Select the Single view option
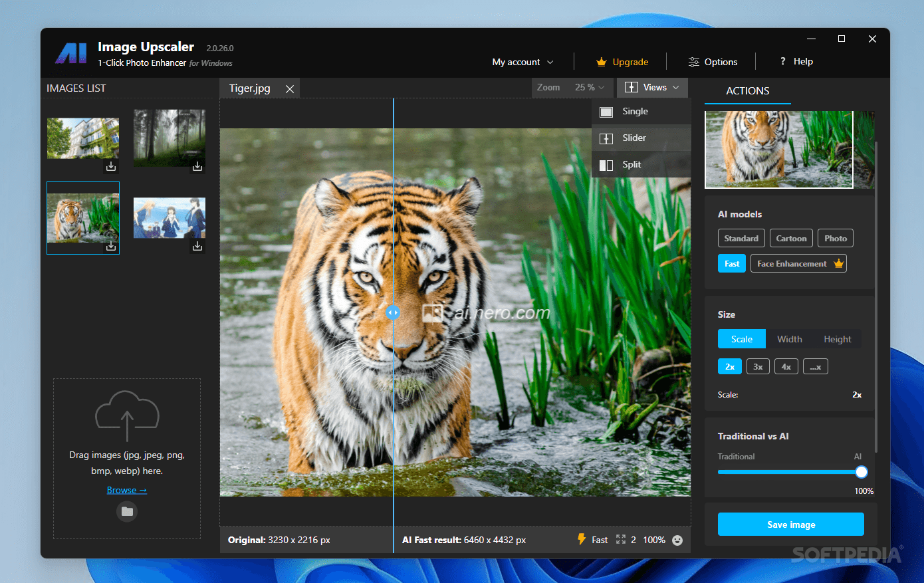The height and width of the screenshot is (583, 924). (x=641, y=112)
